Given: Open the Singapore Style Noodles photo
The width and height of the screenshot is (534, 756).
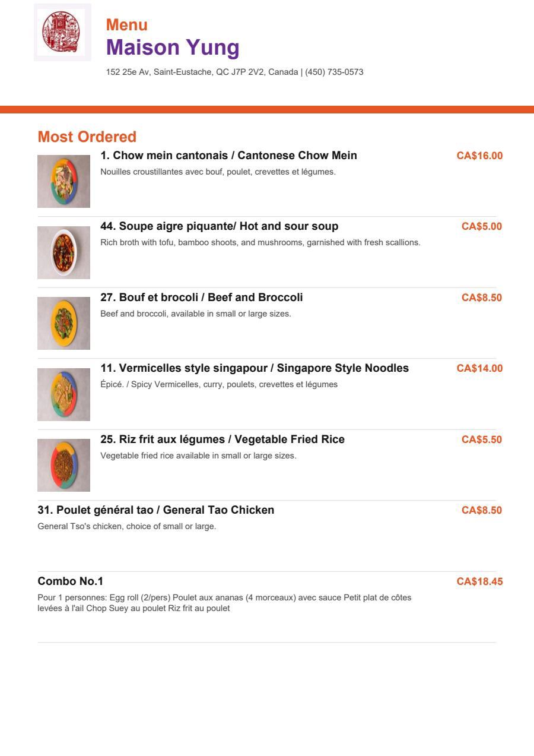Looking at the screenshot, I should pyautogui.click(x=63, y=394).
